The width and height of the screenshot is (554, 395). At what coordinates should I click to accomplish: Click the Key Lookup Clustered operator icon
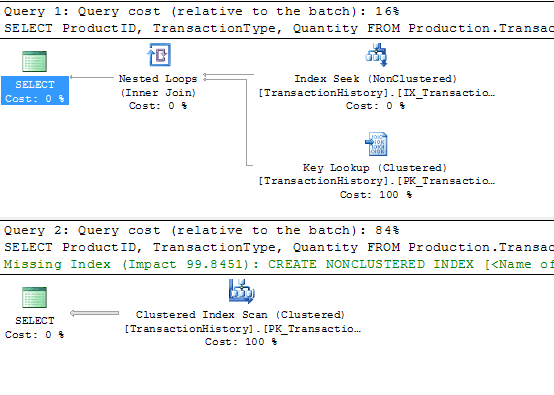click(377, 144)
